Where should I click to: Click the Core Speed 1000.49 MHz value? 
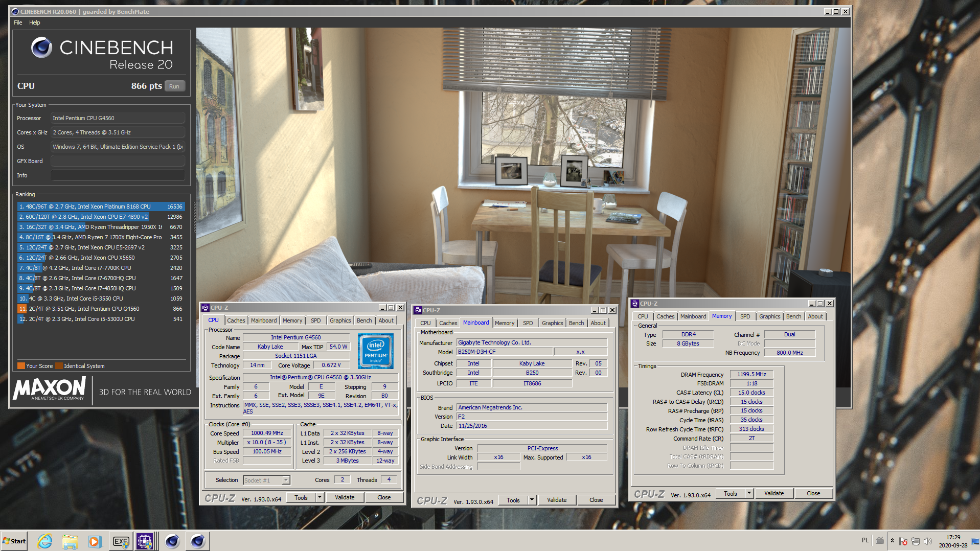click(267, 433)
